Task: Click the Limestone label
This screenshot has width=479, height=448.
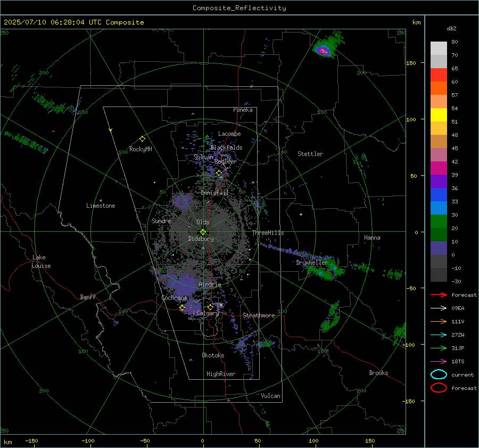Action: (x=101, y=206)
